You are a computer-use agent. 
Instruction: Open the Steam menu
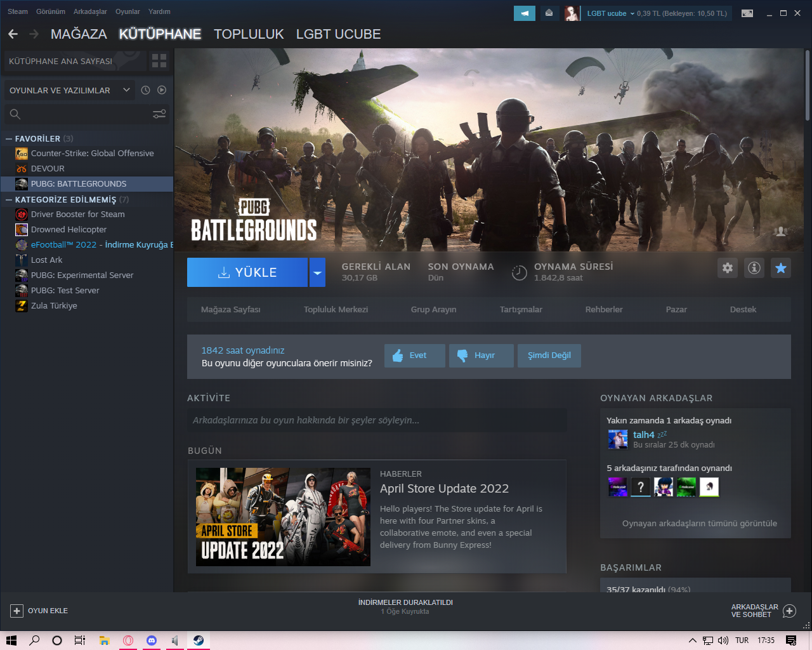[18, 11]
